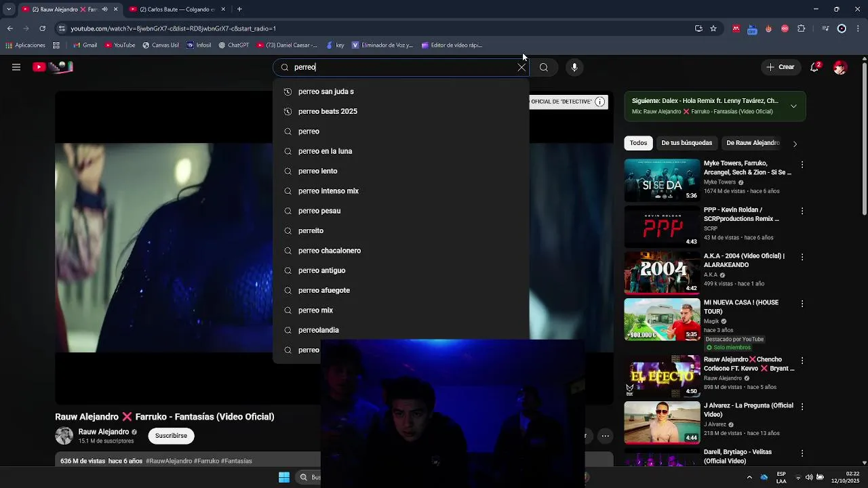Subscribe with the Suscribirse button
The height and width of the screenshot is (488, 868).
pyautogui.click(x=171, y=436)
